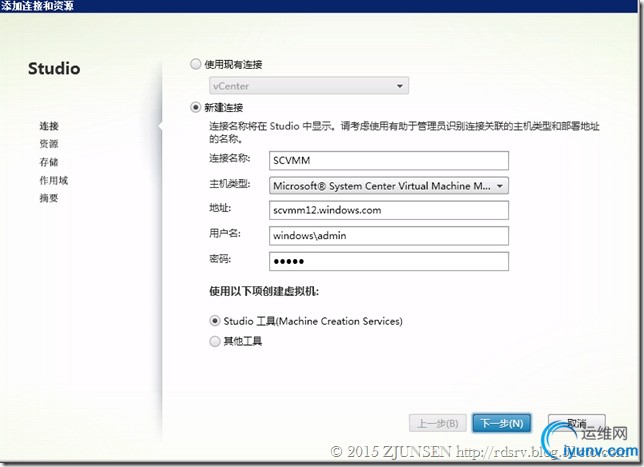This screenshot has height=467, width=644.
Task: Click the 下一步(N) next button
Action: (x=501, y=423)
